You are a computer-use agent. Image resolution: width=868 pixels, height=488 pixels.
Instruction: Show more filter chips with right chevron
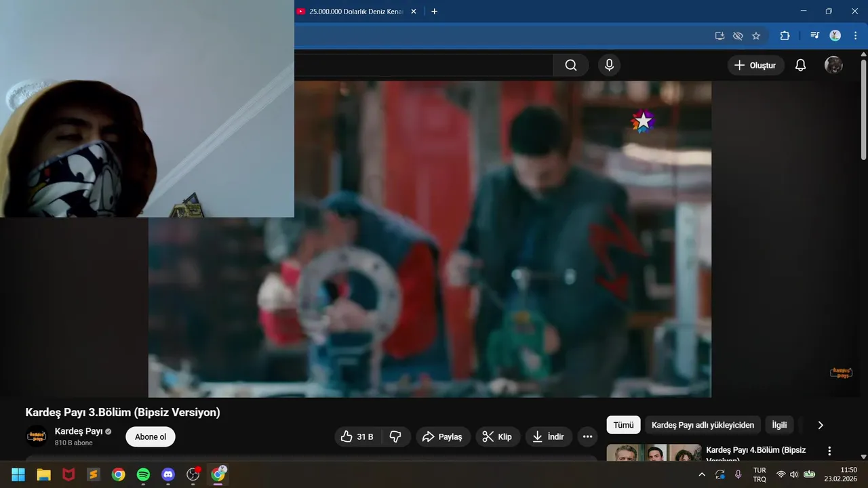(x=821, y=425)
